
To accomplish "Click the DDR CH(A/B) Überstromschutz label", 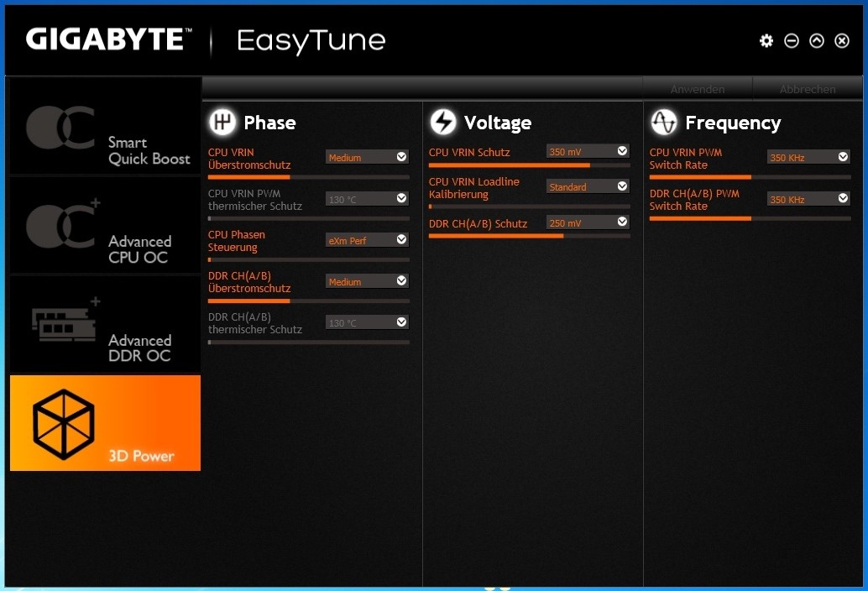I will 249,282.
